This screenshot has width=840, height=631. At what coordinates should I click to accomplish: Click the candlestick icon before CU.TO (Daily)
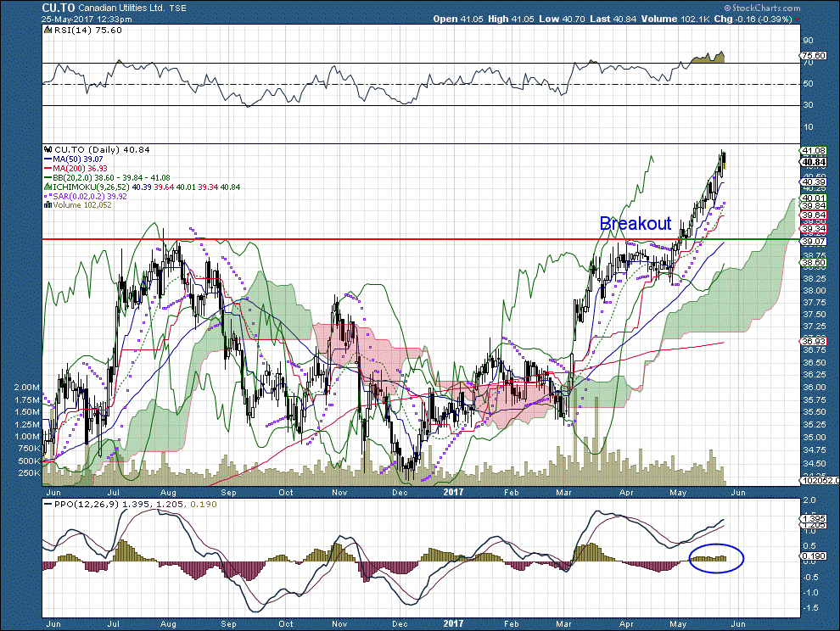point(48,149)
